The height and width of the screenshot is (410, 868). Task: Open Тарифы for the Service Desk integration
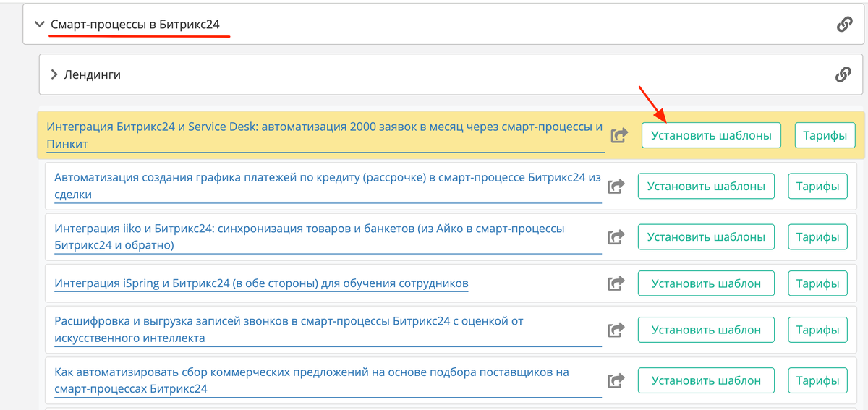(x=825, y=135)
